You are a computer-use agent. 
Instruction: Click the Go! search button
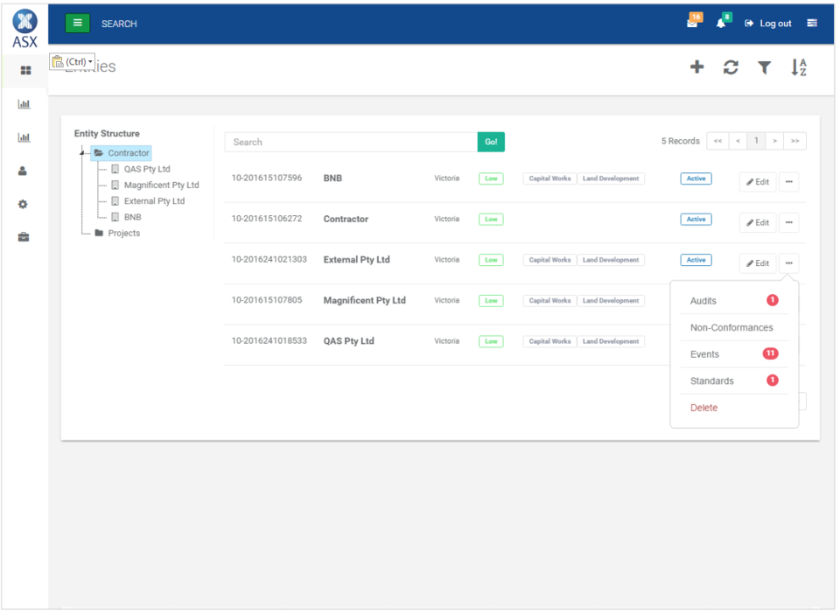click(491, 142)
